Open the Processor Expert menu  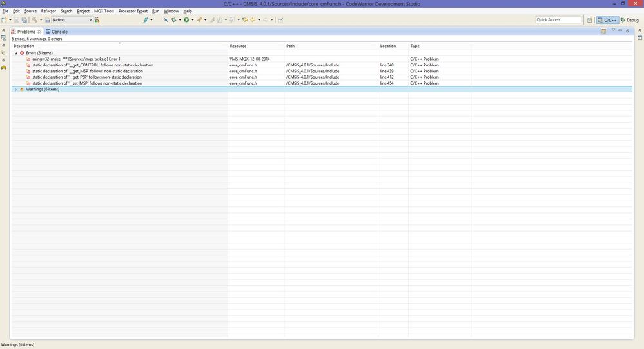133,11
